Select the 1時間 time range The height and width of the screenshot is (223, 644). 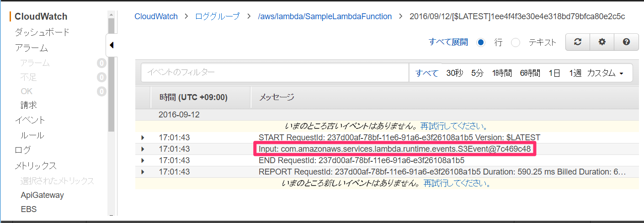502,73
